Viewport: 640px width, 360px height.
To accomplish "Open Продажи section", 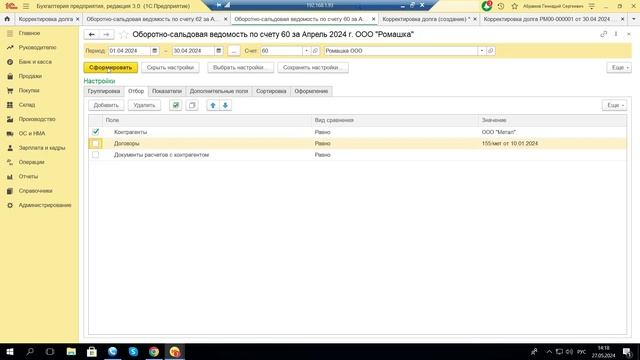I will coord(30,76).
